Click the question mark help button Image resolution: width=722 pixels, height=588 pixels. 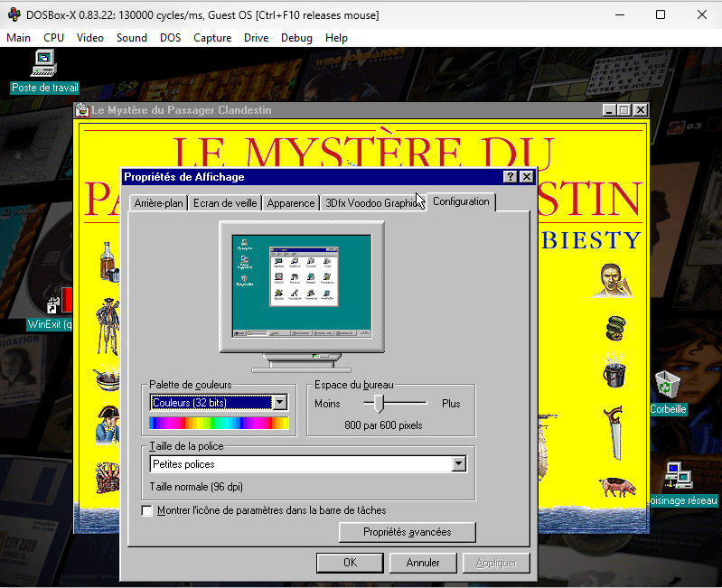(510, 177)
